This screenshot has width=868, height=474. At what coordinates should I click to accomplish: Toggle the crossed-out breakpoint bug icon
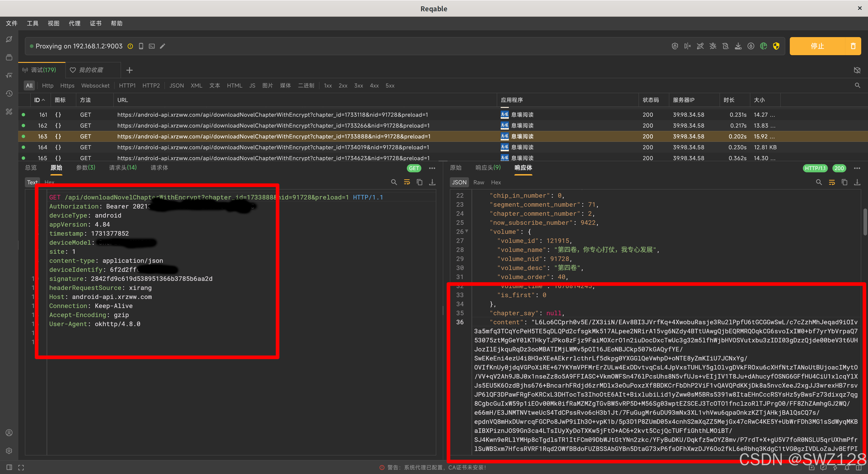click(713, 46)
